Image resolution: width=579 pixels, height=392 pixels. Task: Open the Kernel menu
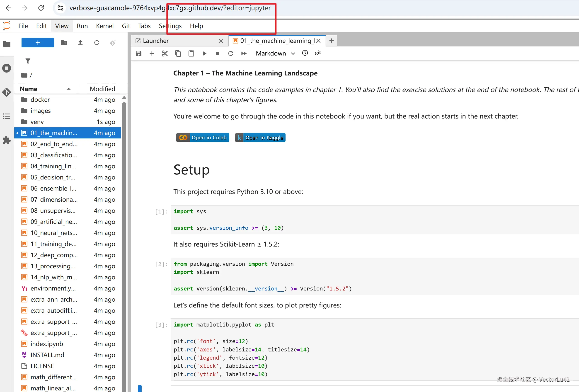(105, 26)
